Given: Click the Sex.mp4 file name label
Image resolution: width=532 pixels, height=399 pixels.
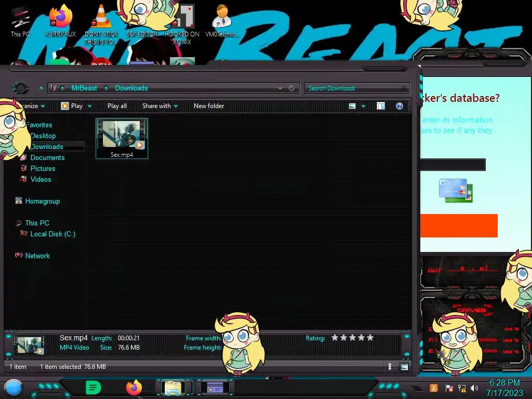Looking at the screenshot, I should 122,155.
